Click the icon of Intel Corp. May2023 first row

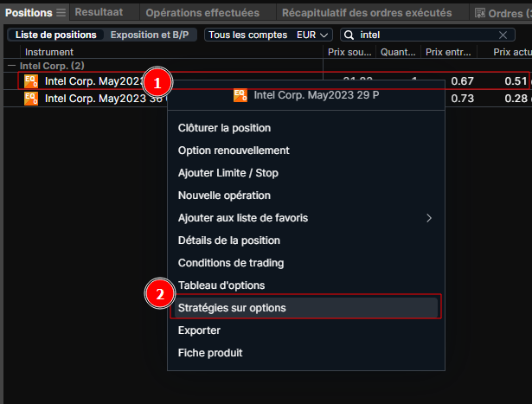pos(31,81)
